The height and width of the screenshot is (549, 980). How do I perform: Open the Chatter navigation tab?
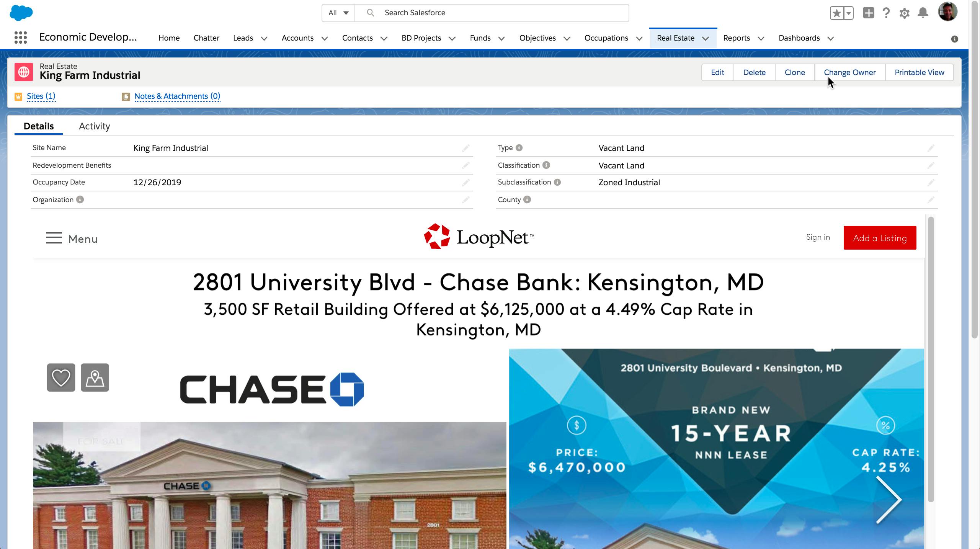click(x=206, y=38)
